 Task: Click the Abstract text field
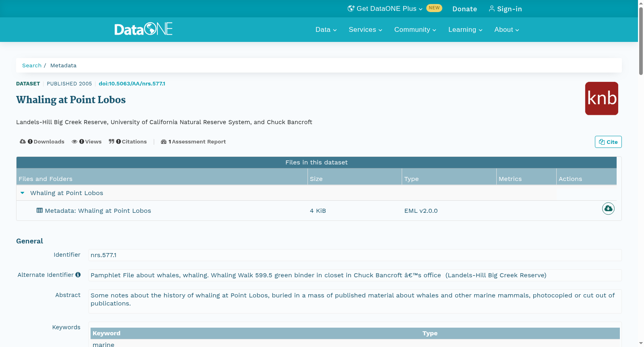point(355,301)
